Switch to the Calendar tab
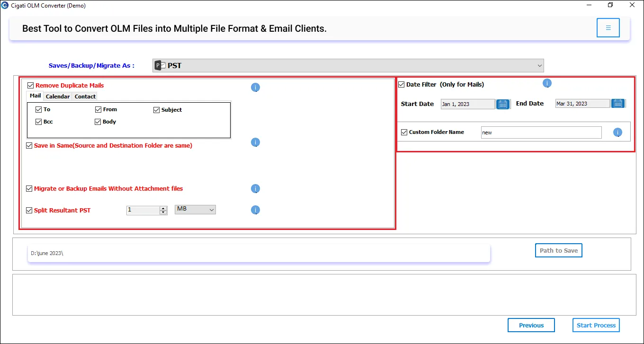Image resolution: width=644 pixels, height=344 pixels. (58, 97)
